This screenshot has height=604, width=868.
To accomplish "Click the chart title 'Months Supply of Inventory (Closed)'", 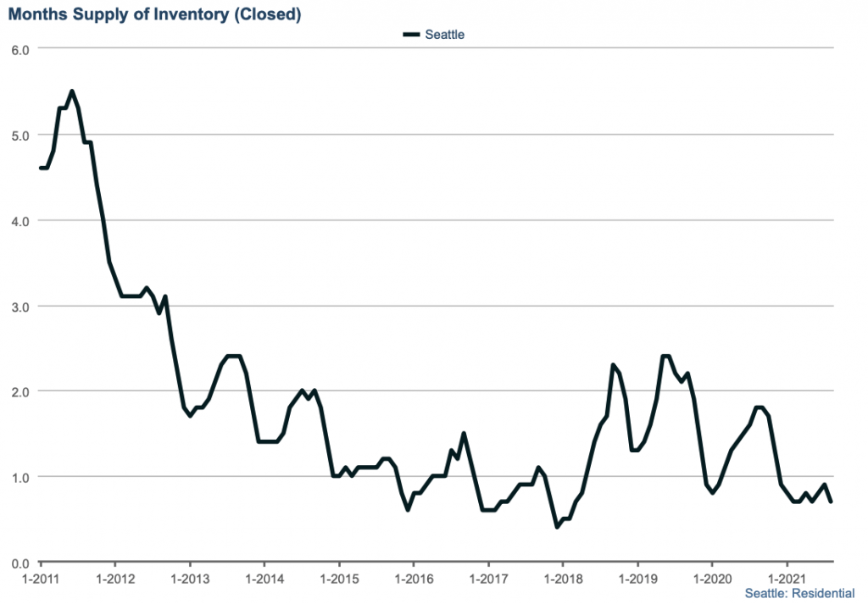I will pyautogui.click(x=155, y=14).
